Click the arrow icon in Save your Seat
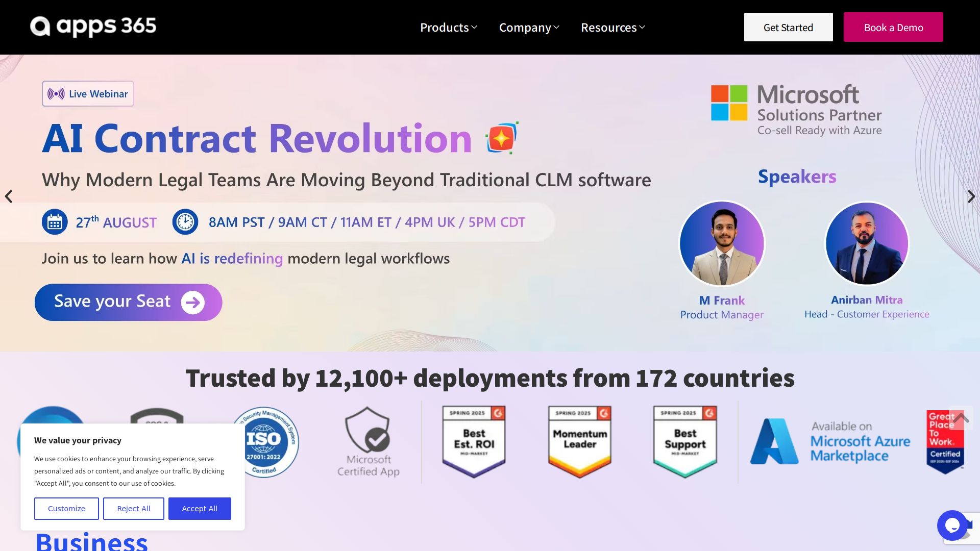 pyautogui.click(x=193, y=303)
